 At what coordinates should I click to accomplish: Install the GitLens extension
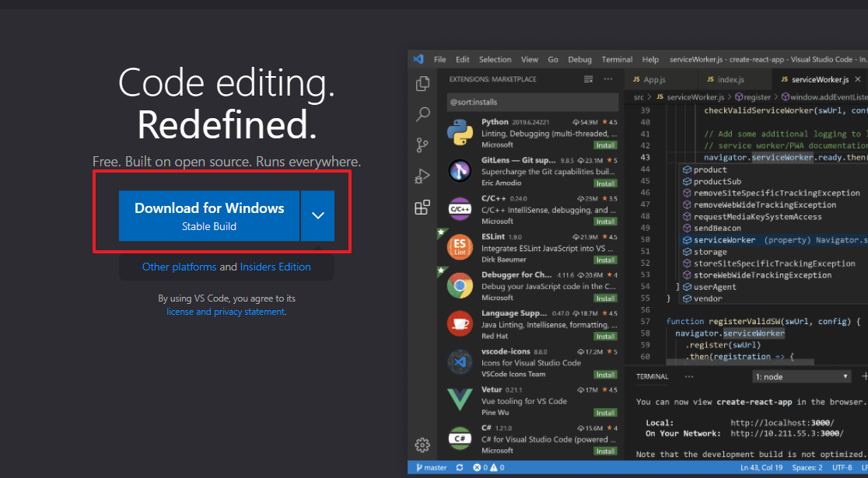[x=605, y=183]
